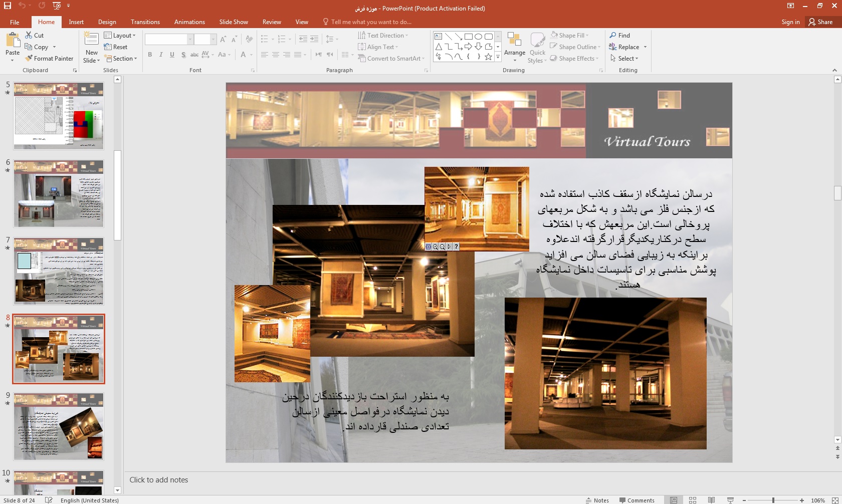Click the Find magnifier icon

(613, 36)
